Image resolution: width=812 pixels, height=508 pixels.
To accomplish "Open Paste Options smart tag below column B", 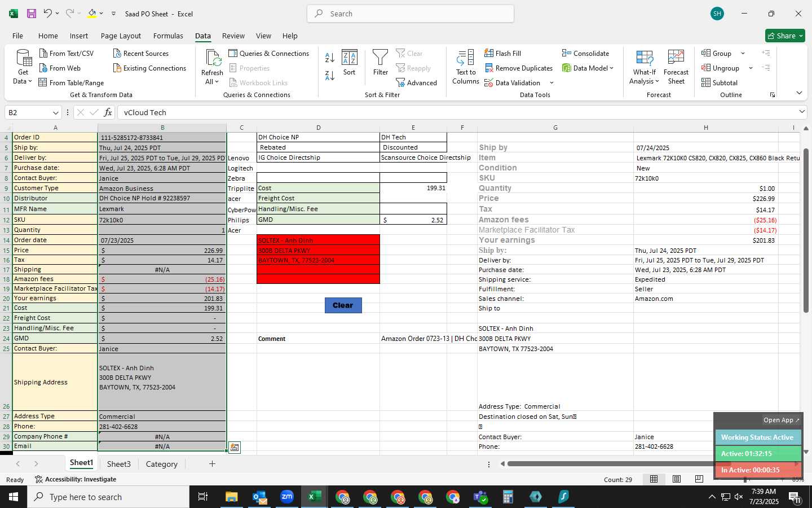I will 235,447.
